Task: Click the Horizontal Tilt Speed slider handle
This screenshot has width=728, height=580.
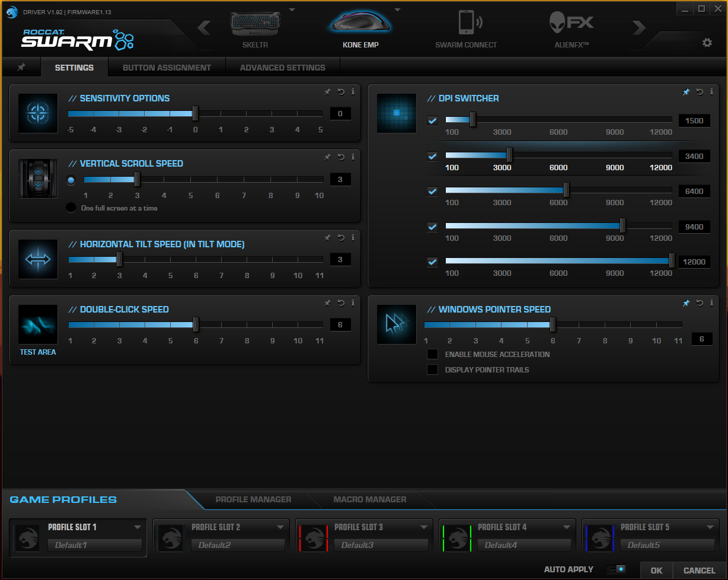Action: tap(119, 259)
